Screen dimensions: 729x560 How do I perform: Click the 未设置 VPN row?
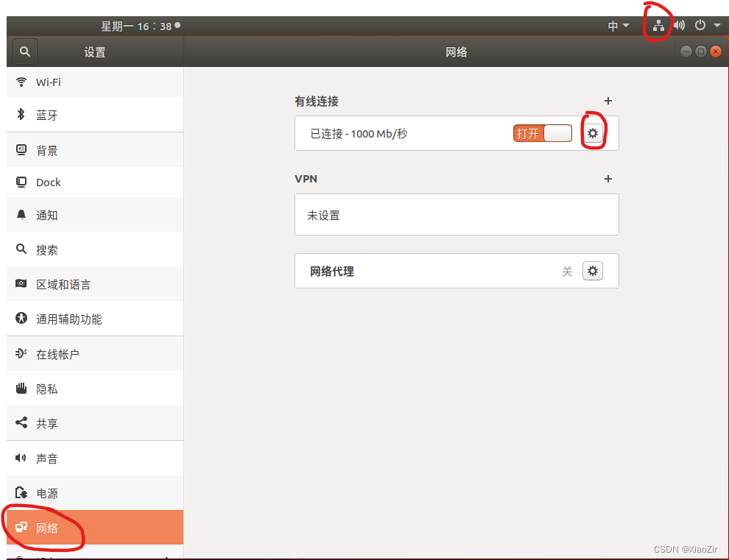tap(457, 214)
